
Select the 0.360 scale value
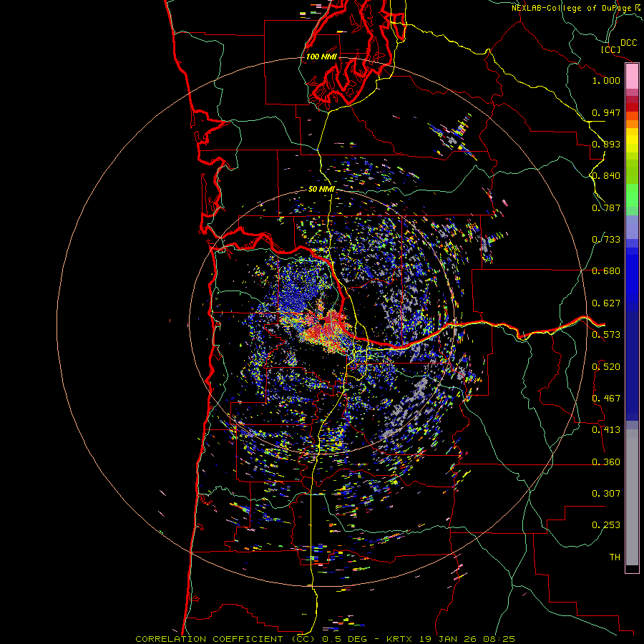coord(606,462)
